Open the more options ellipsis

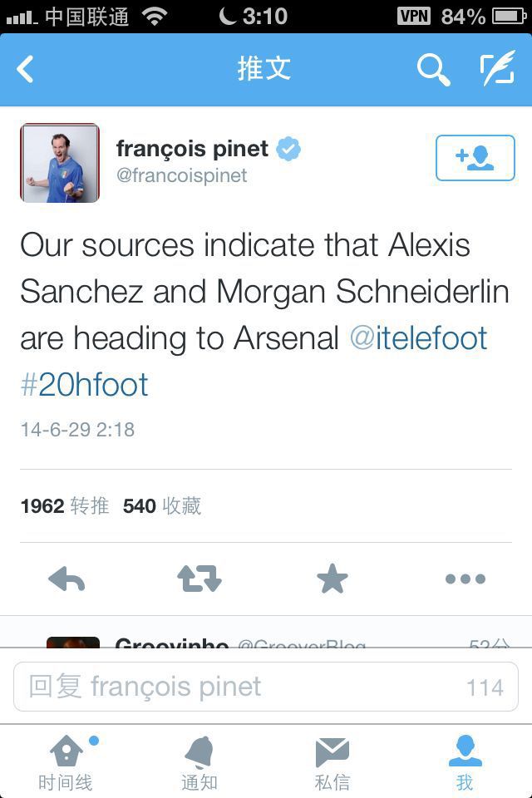tap(465, 579)
